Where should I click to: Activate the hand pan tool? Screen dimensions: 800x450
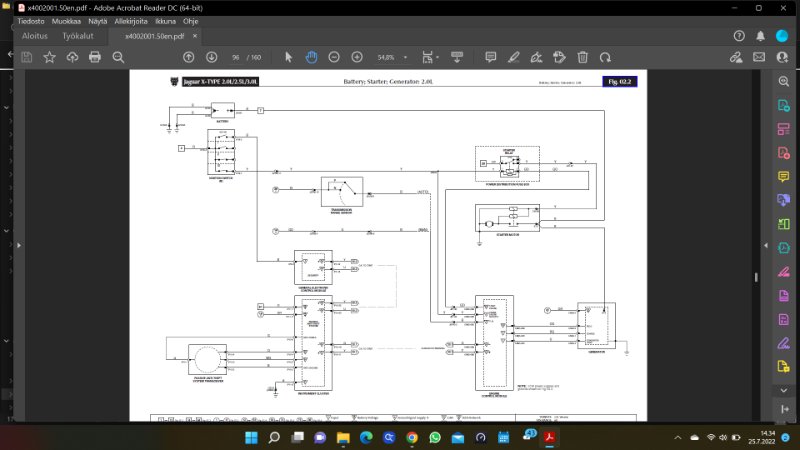(x=311, y=57)
